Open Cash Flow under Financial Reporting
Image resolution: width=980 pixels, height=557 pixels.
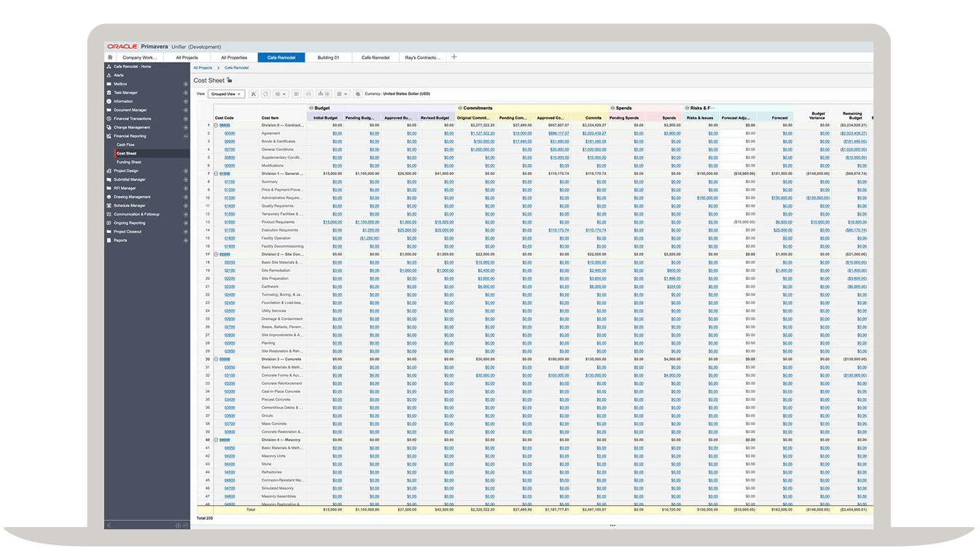[x=125, y=145]
